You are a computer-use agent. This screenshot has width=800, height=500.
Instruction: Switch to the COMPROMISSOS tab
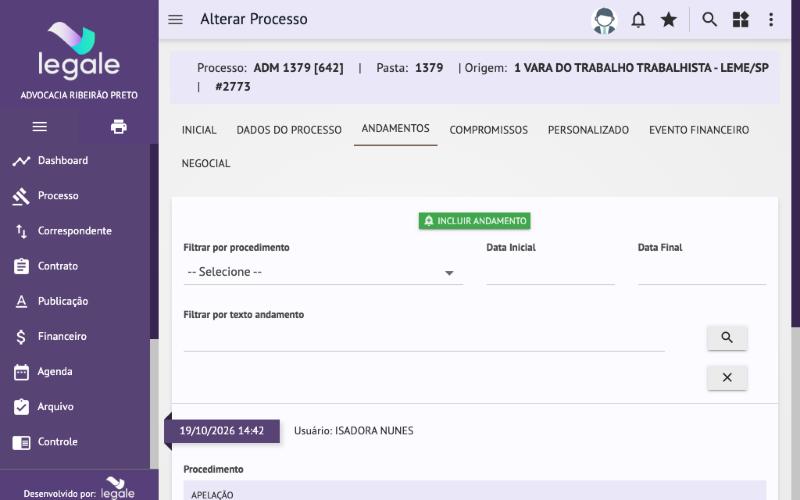pyautogui.click(x=488, y=130)
